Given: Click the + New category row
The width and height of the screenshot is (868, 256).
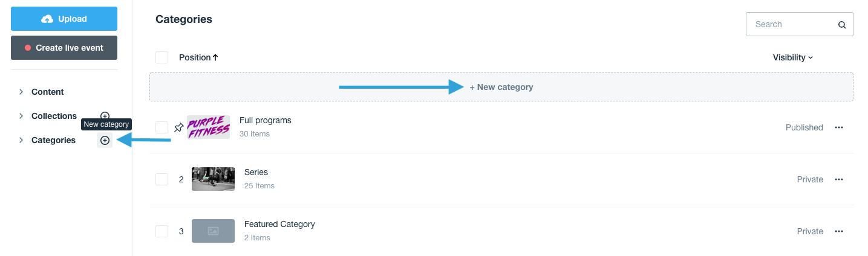Looking at the screenshot, I should (x=501, y=87).
